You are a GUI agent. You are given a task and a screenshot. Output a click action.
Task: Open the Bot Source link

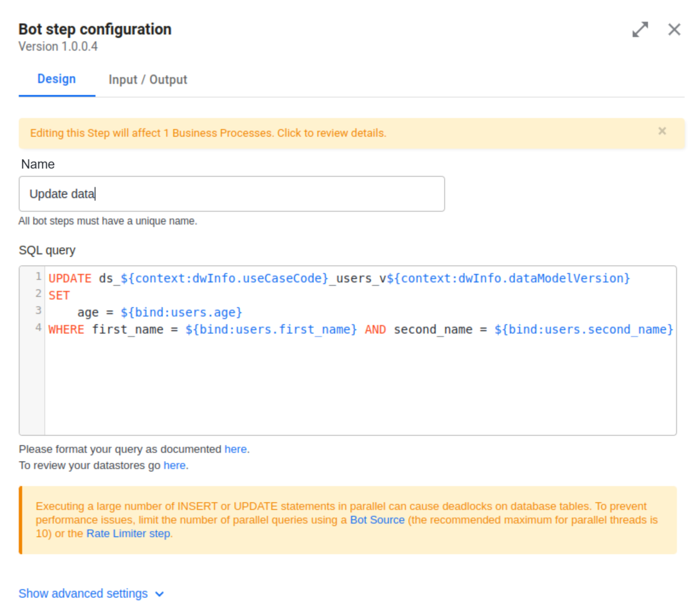pyautogui.click(x=377, y=520)
